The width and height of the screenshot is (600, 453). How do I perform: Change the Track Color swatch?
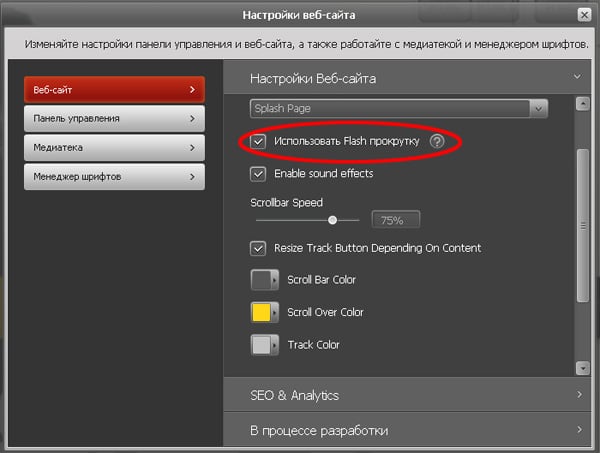click(263, 344)
